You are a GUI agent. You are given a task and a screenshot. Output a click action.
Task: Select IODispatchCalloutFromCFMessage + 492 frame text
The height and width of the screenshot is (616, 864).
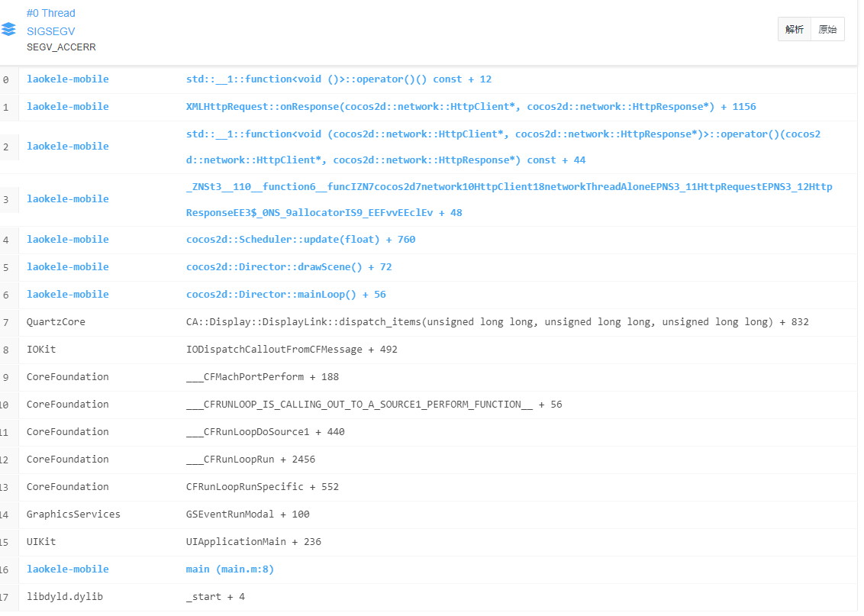[x=292, y=350]
